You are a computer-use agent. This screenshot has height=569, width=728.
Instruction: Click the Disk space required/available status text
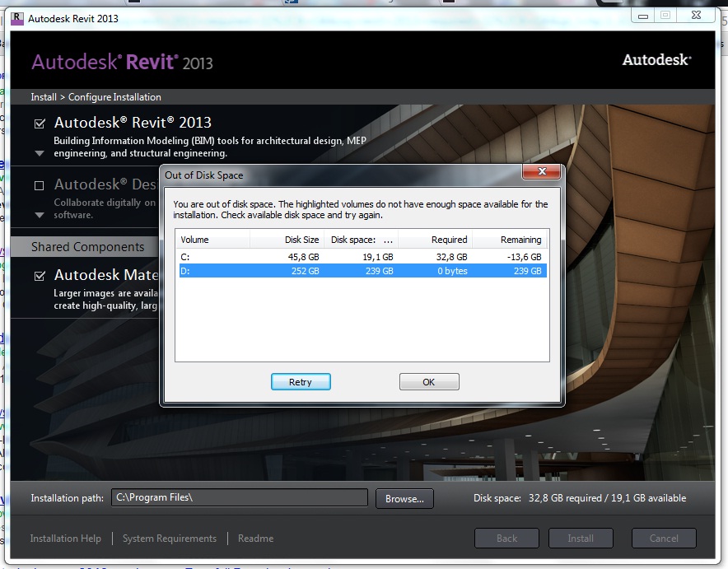pos(580,498)
